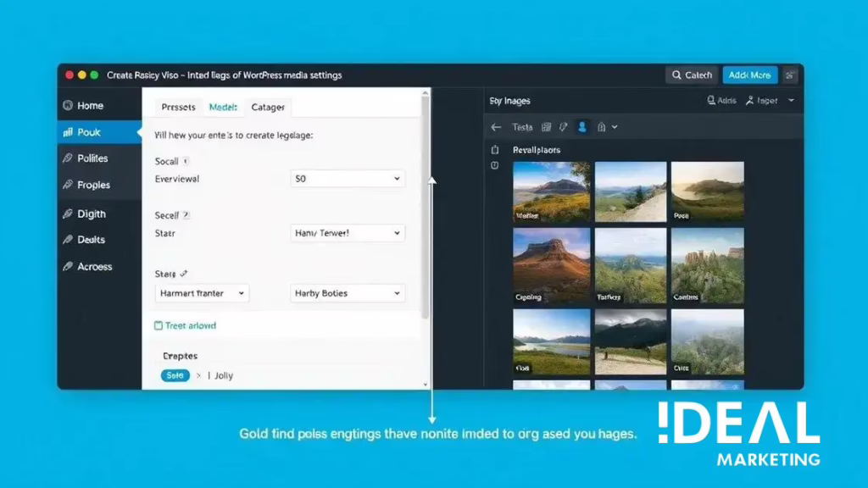868x488 pixels.
Task: Expand the Hany Terwer dropdown
Action: coord(348,233)
